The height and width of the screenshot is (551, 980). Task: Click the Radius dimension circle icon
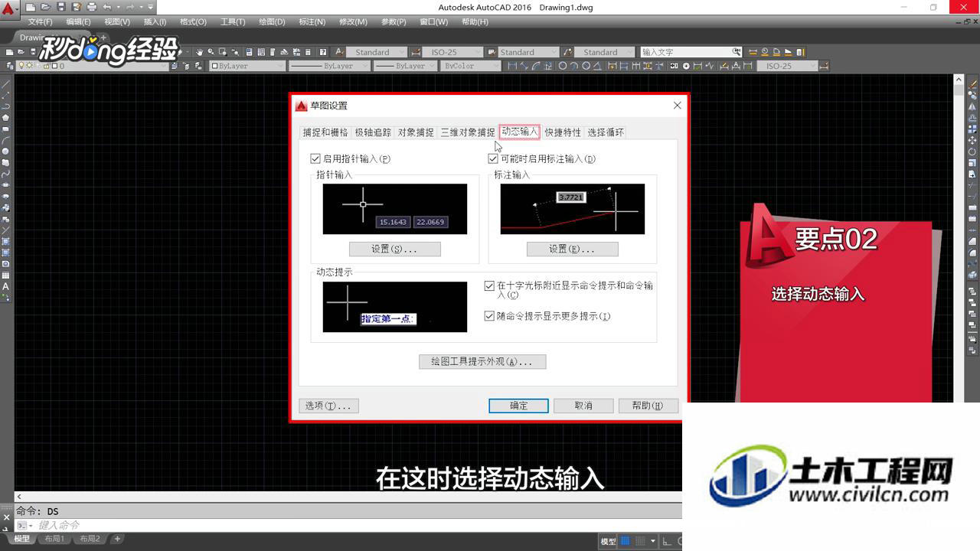point(563,66)
